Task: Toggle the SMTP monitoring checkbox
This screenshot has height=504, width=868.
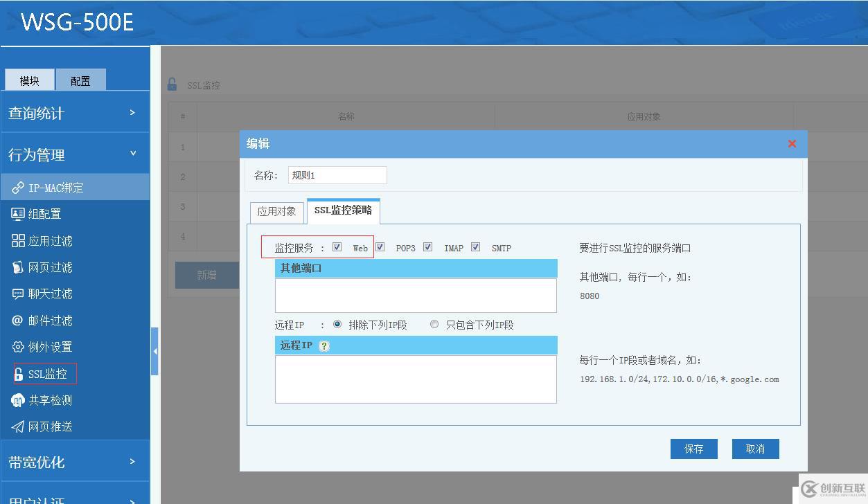Action: [475, 247]
